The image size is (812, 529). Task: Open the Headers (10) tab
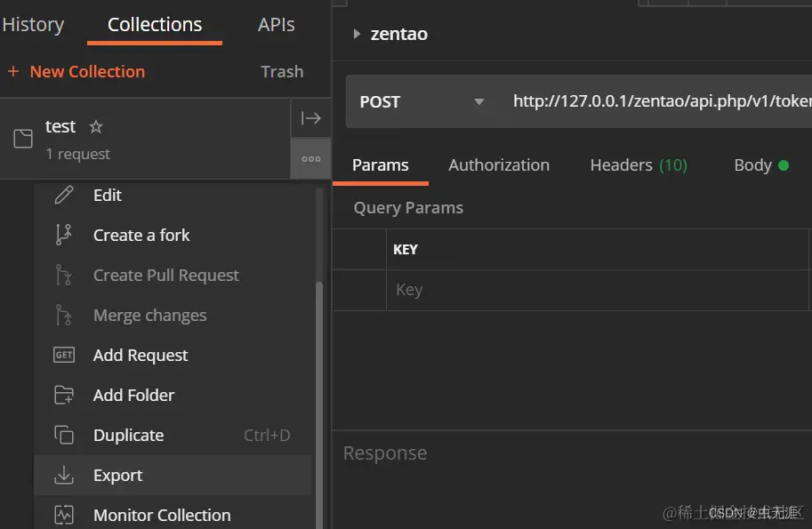pos(639,165)
